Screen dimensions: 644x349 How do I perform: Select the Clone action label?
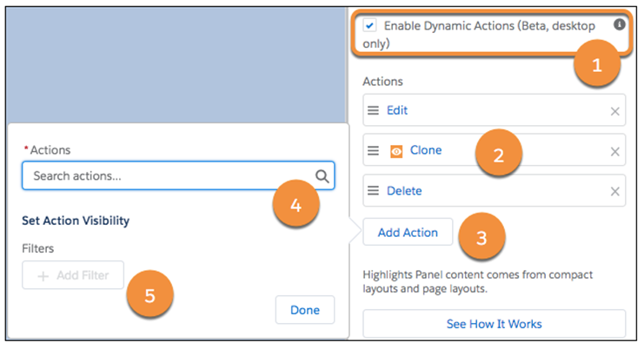pos(426,151)
